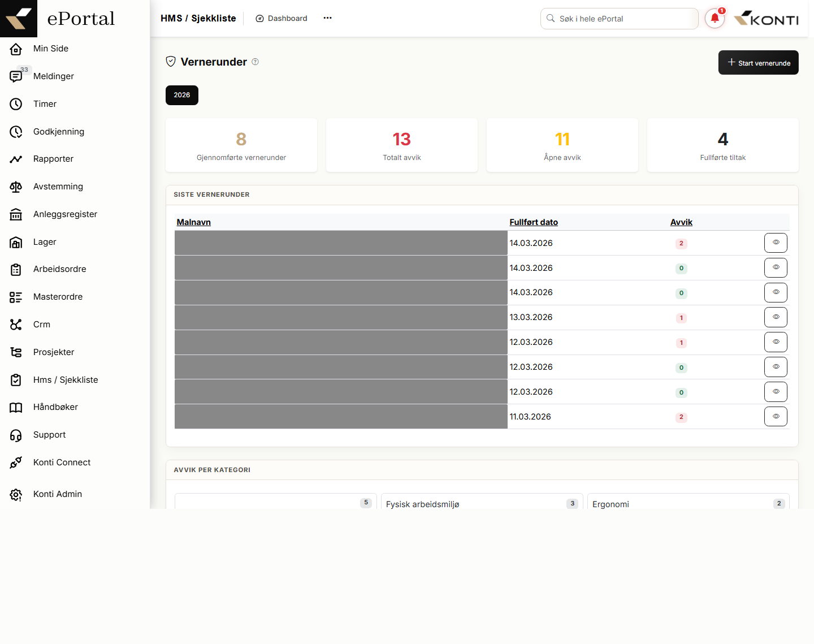The image size is (814, 644).
Task: Click the Avstemming scales icon
Action: [x=16, y=187]
